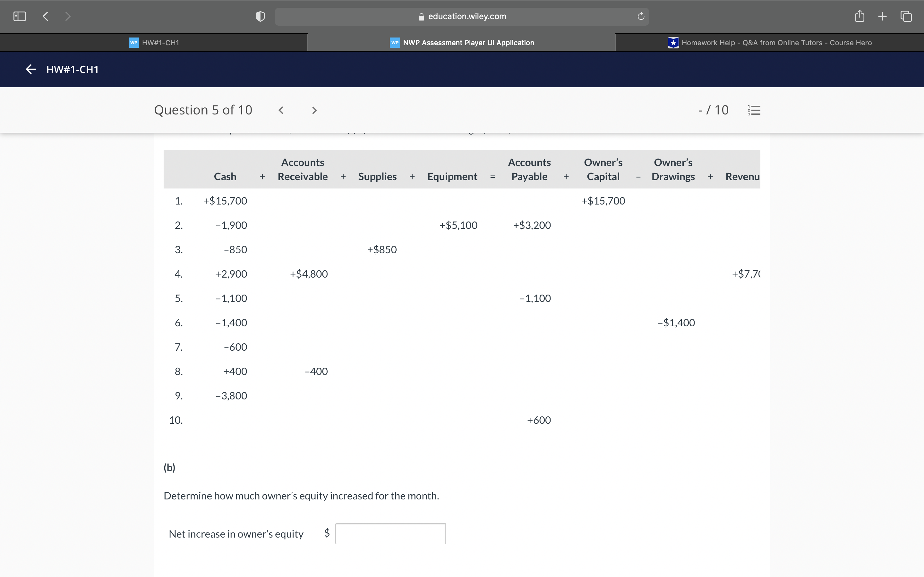
Task: Open the Safari sidebar icon
Action: [19, 16]
